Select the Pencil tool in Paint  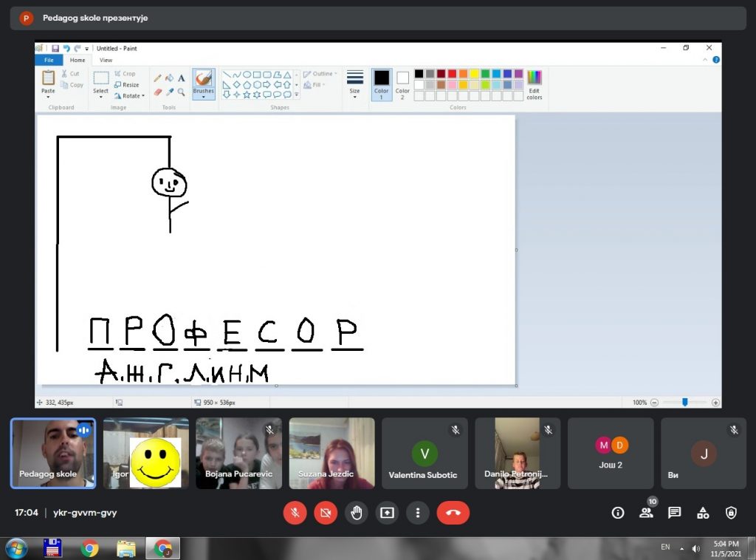(x=157, y=78)
